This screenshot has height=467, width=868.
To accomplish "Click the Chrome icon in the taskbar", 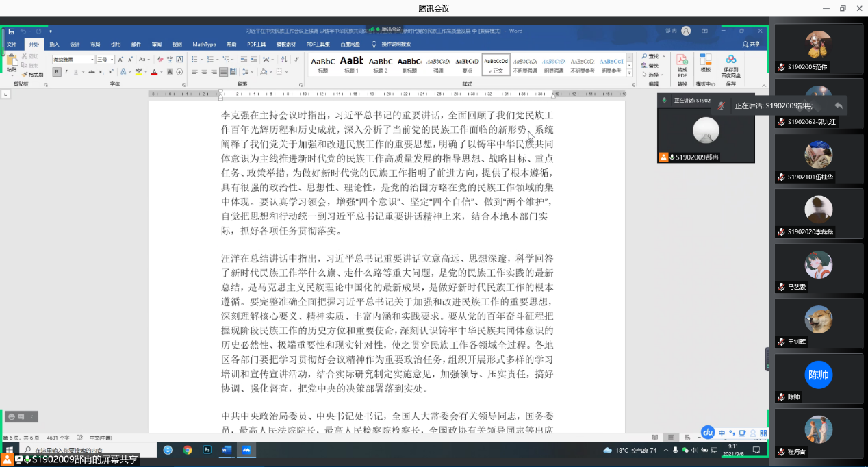I will coord(188,450).
